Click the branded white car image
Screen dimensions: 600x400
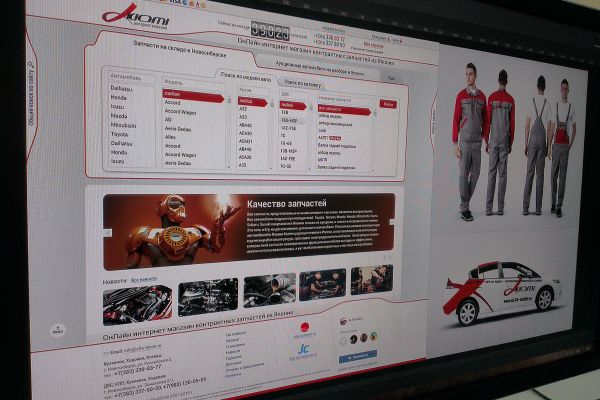click(x=502, y=292)
